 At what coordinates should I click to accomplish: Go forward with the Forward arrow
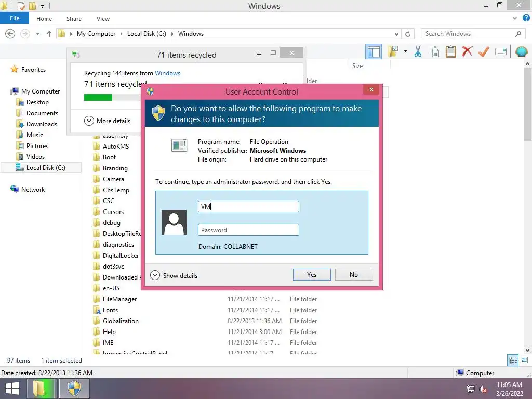click(25, 34)
